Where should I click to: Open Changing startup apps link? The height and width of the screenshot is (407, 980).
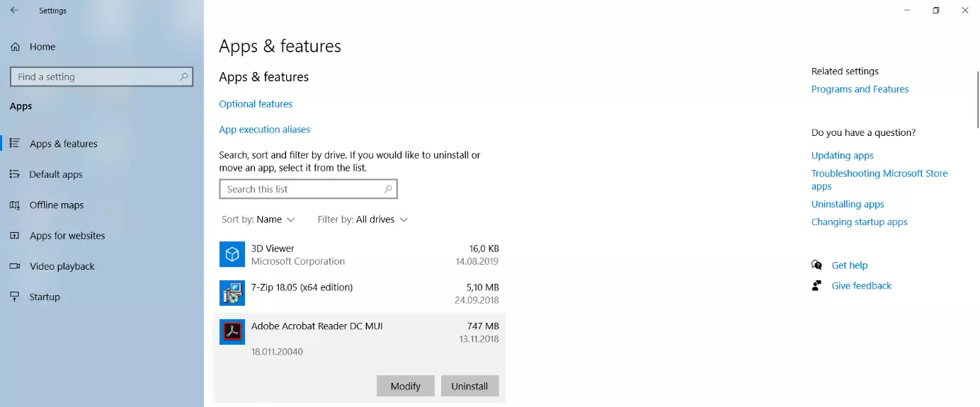point(859,222)
